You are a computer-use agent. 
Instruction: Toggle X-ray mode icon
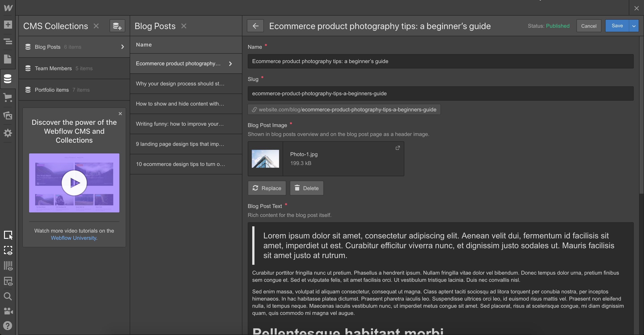8,281
